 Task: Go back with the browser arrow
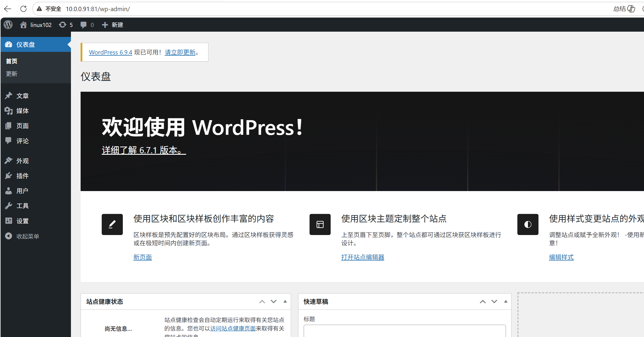(x=8, y=9)
